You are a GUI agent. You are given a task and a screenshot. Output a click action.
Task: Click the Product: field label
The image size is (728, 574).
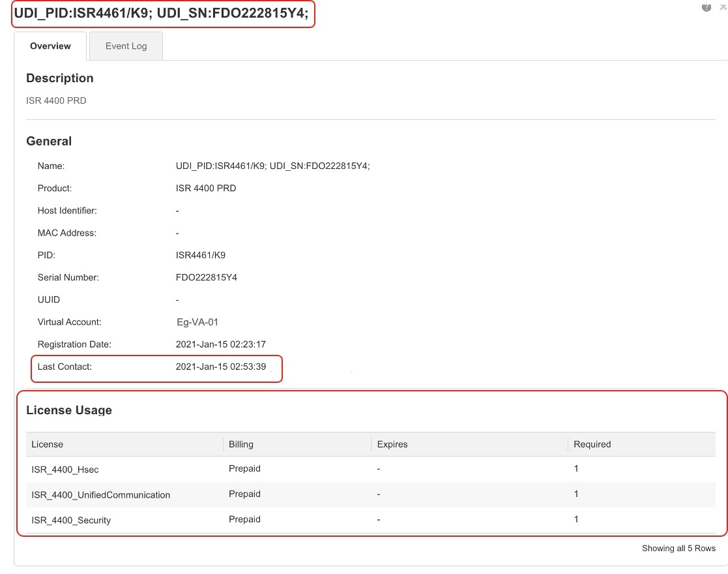(x=55, y=189)
